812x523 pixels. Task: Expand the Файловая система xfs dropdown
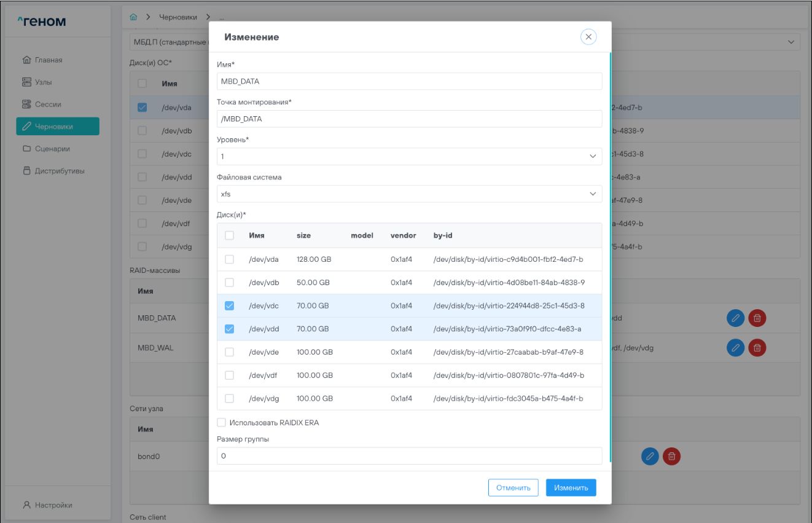pos(409,194)
